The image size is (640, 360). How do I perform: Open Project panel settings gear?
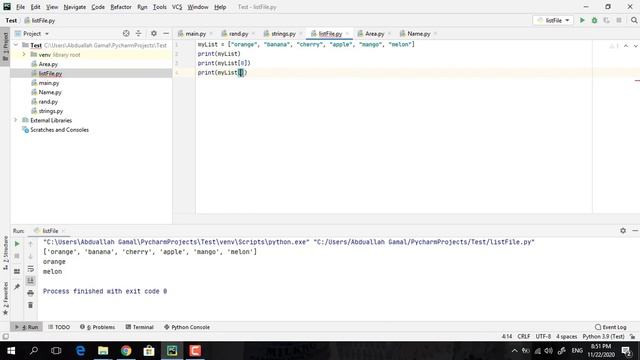pyautogui.click(x=153, y=33)
